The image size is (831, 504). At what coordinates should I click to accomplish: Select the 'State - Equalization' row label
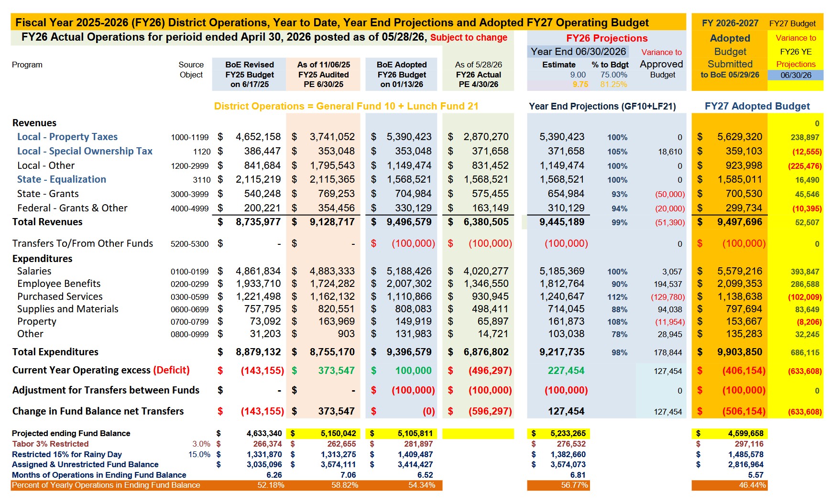point(62,179)
